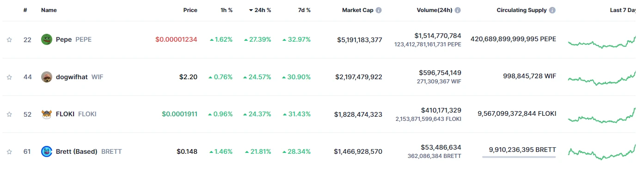Image resolution: width=644 pixels, height=170 pixels.
Task: Click the Pepe frog coin icon
Action: point(46,39)
